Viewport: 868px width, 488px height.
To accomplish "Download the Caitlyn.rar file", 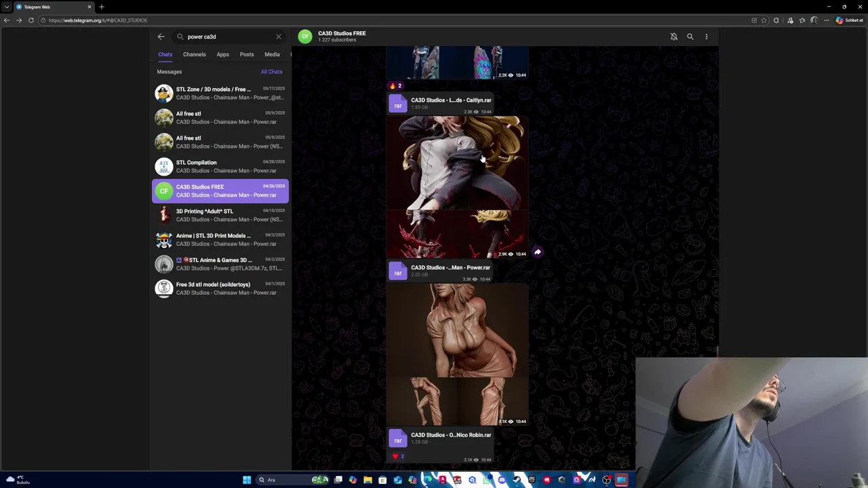I will tap(397, 104).
